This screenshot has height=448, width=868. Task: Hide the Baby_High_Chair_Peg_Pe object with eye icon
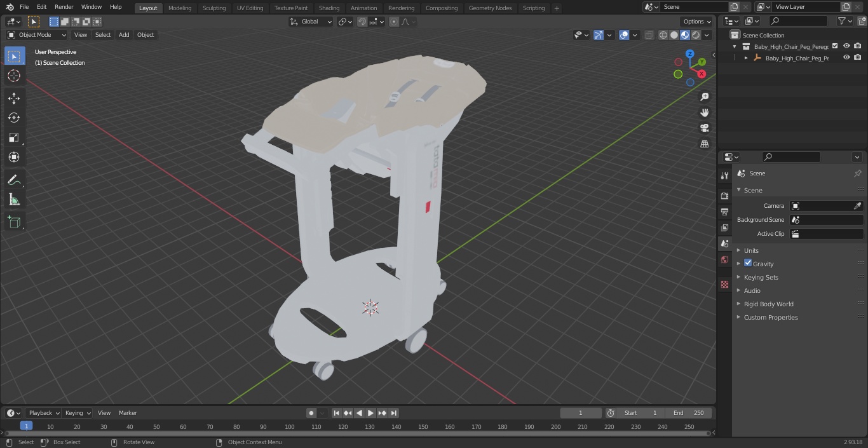846,57
